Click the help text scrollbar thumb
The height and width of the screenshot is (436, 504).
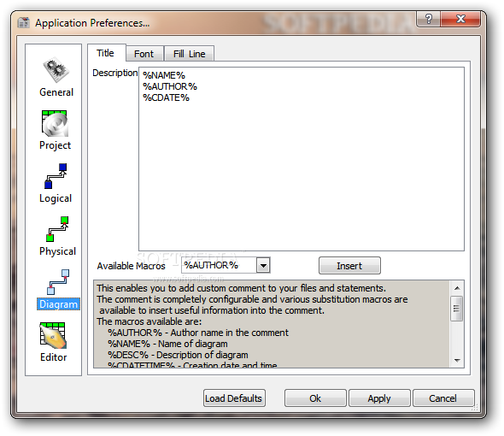click(457, 309)
